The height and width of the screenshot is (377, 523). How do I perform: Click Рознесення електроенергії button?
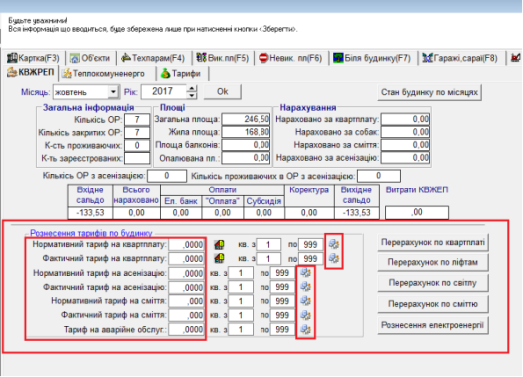pos(433,325)
